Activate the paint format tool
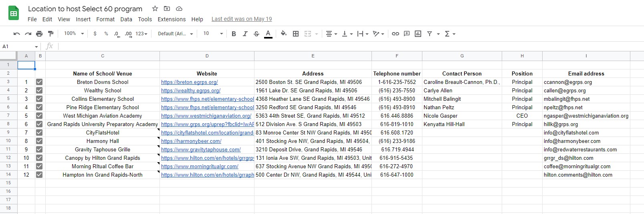Image resolution: width=644 pixels, height=214 pixels. [50, 34]
